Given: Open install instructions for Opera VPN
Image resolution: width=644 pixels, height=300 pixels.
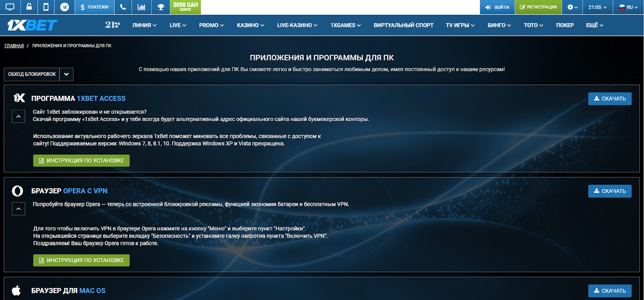Looking at the screenshot, I should 81,260.
